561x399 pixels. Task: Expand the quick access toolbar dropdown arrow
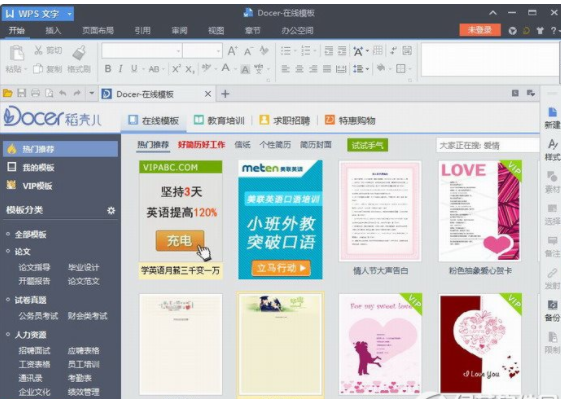click(x=92, y=94)
